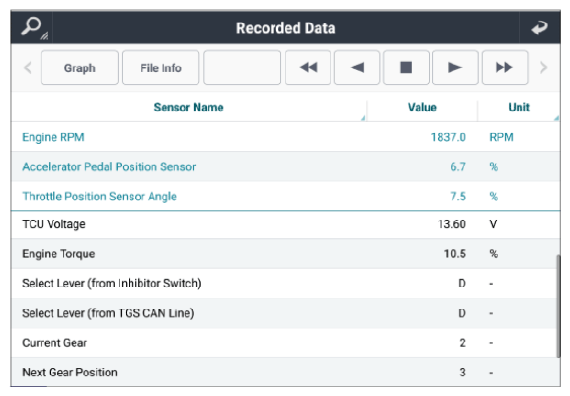The height and width of the screenshot is (396, 570).
Task: Click the back return arrow icon
Action: 539,28
